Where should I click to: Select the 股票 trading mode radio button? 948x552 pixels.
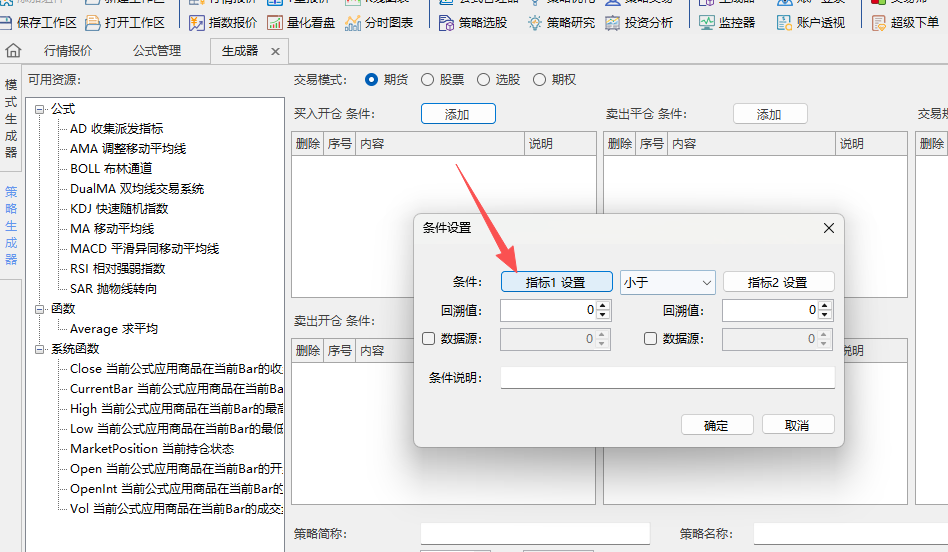click(428, 80)
